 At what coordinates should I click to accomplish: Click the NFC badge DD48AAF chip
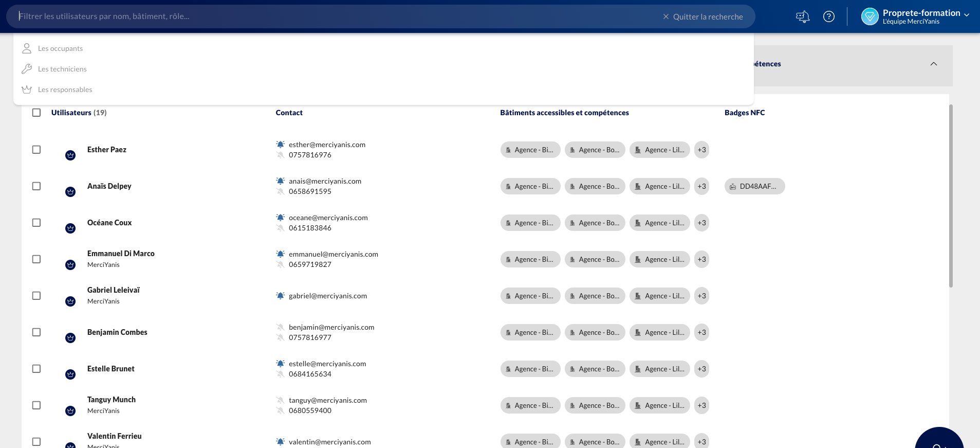pyautogui.click(x=754, y=186)
